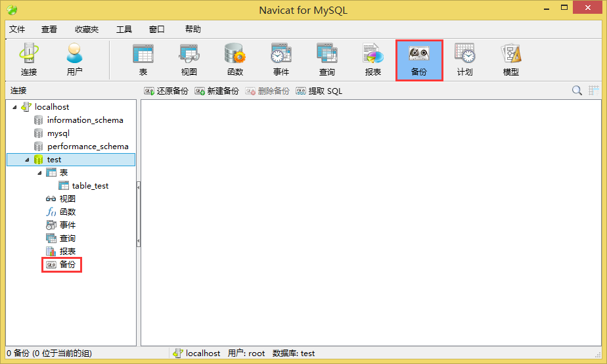Select the 计划 (Schedule) toolbar icon

(x=465, y=60)
